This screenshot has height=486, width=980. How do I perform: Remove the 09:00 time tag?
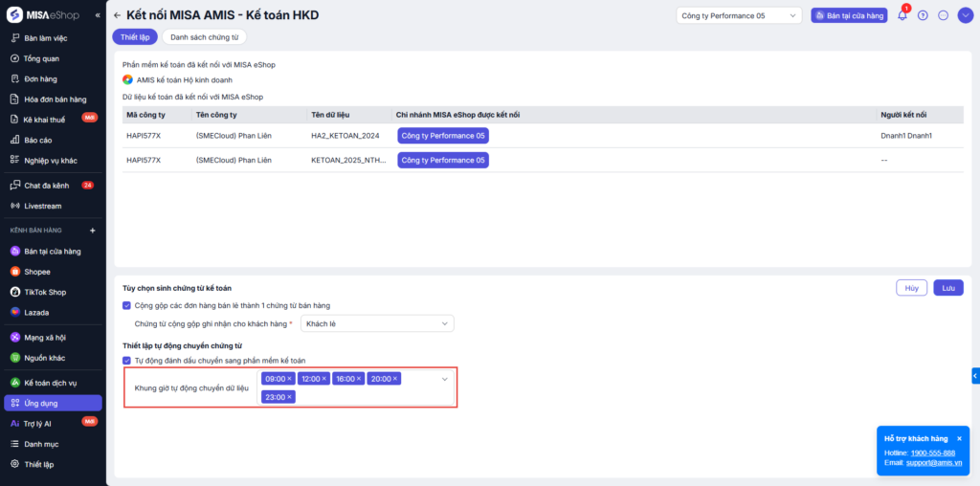pyautogui.click(x=290, y=379)
